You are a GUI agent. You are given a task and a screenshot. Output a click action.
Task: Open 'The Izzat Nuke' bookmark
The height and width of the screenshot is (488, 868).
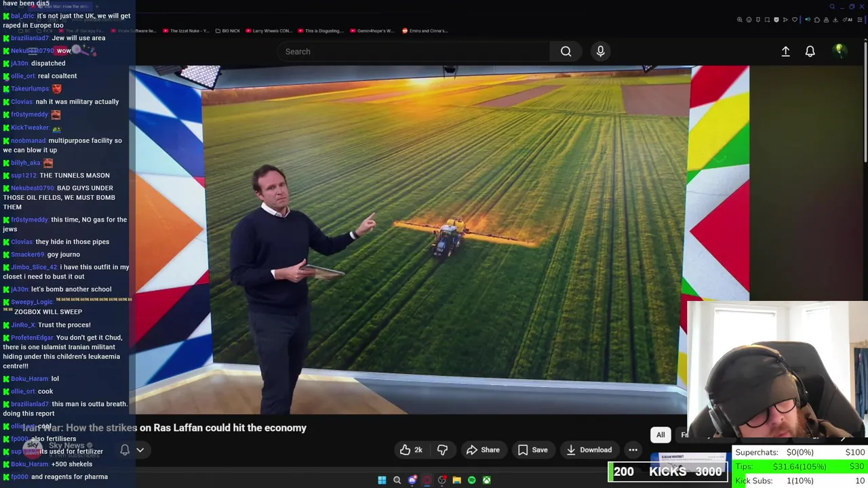point(186,30)
